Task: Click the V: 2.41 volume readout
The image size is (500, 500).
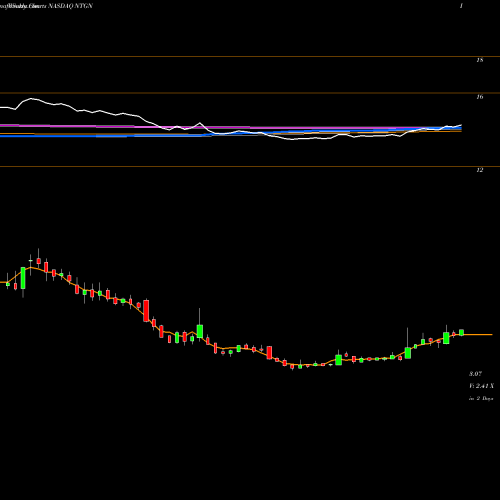Action: 482,386
